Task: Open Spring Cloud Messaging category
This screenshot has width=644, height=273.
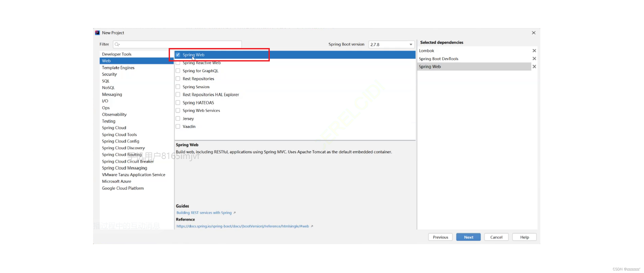Action: coord(136,168)
